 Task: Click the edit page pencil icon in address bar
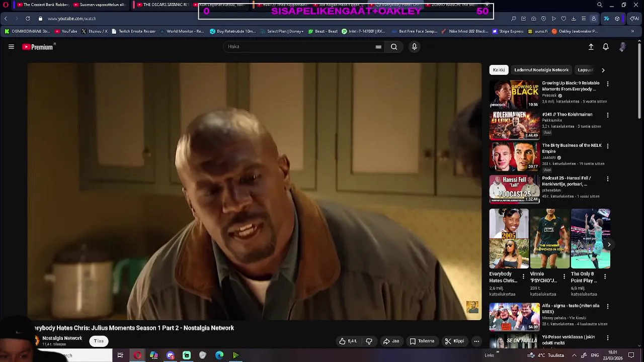(x=523, y=19)
